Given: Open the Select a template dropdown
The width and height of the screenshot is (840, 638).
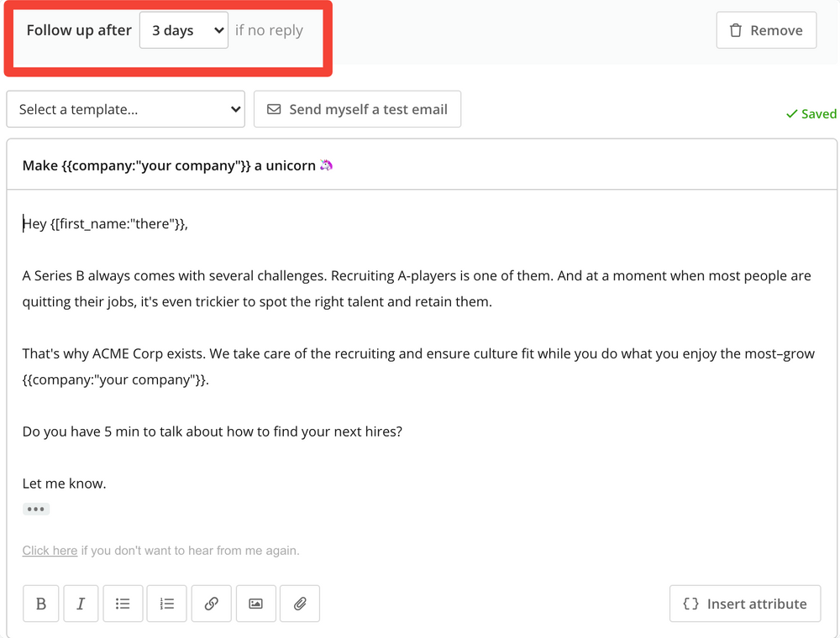Looking at the screenshot, I should [x=124, y=108].
